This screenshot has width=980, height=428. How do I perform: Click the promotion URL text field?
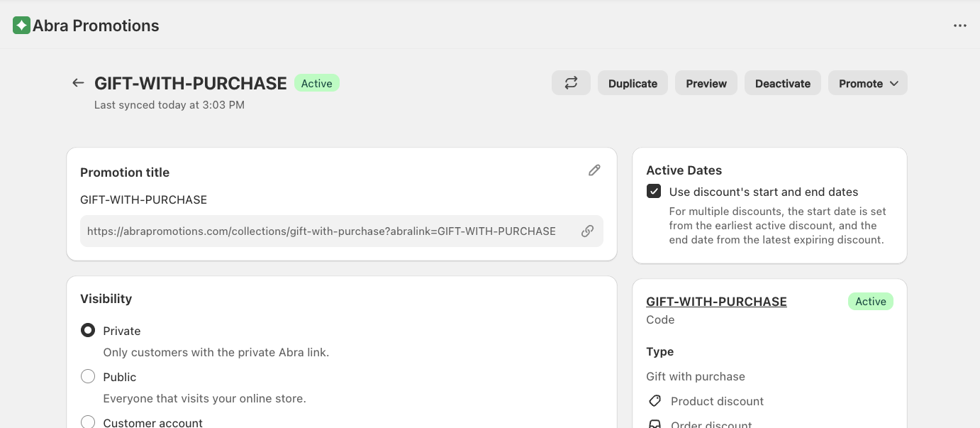pyautogui.click(x=321, y=231)
